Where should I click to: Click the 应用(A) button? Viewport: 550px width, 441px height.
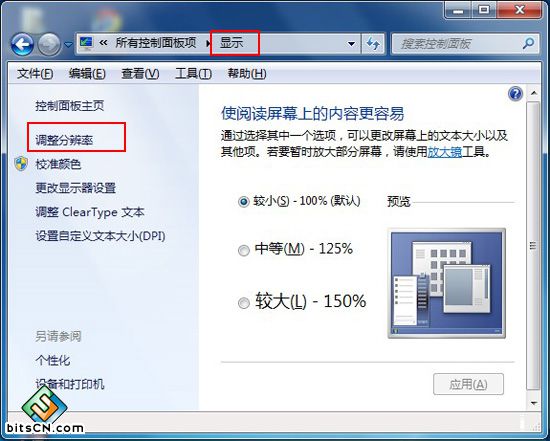click(x=468, y=384)
